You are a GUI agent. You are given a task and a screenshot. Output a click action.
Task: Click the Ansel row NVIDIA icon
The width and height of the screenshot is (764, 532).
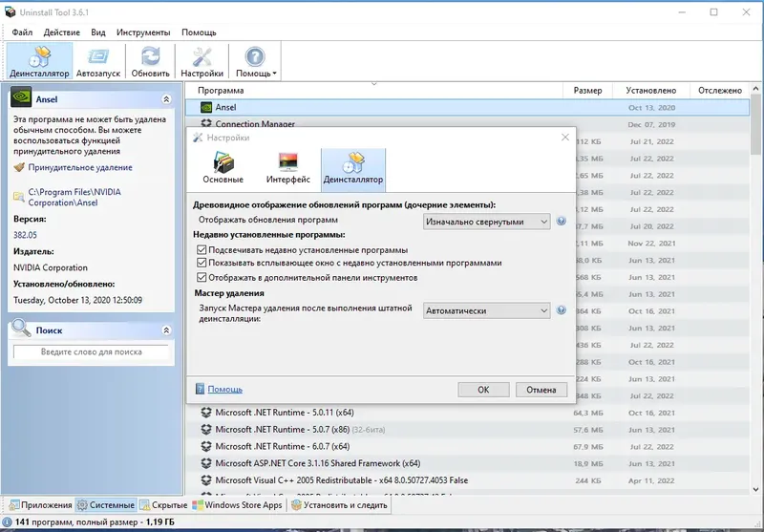click(206, 107)
